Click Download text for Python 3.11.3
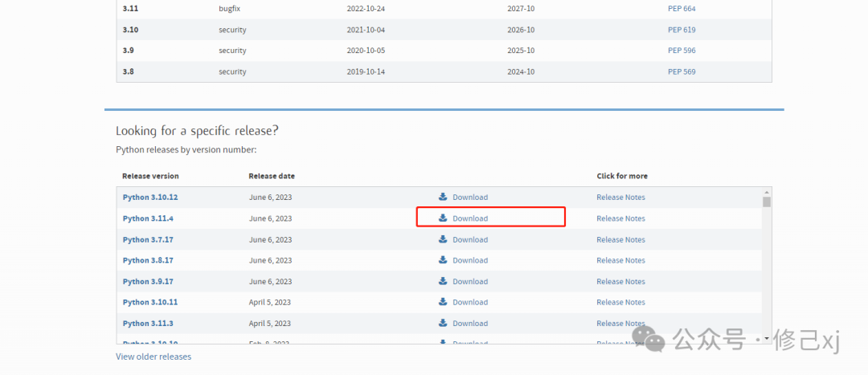The height and width of the screenshot is (375, 868). 470,323
